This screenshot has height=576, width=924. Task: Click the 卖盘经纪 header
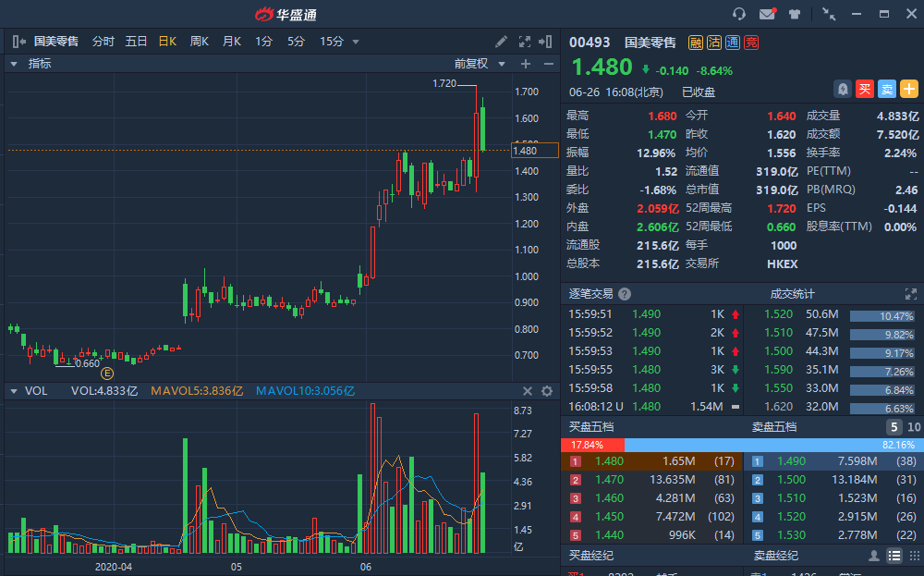(x=776, y=556)
